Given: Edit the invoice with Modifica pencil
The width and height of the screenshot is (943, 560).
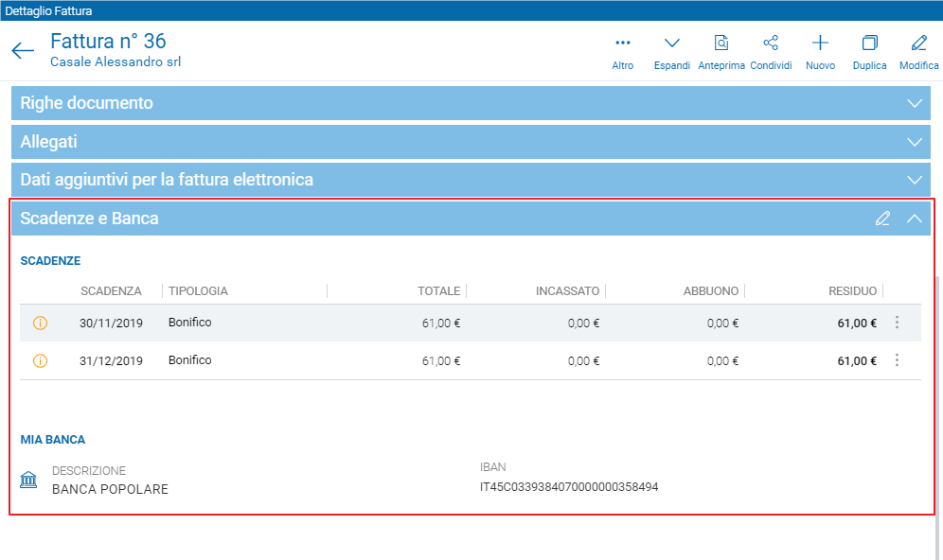Looking at the screenshot, I should pos(919,43).
